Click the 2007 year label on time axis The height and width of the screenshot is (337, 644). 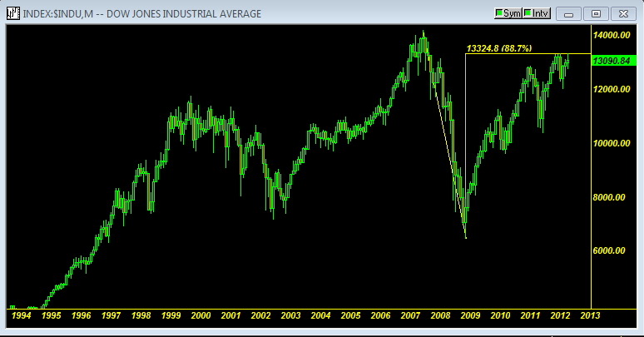(411, 315)
